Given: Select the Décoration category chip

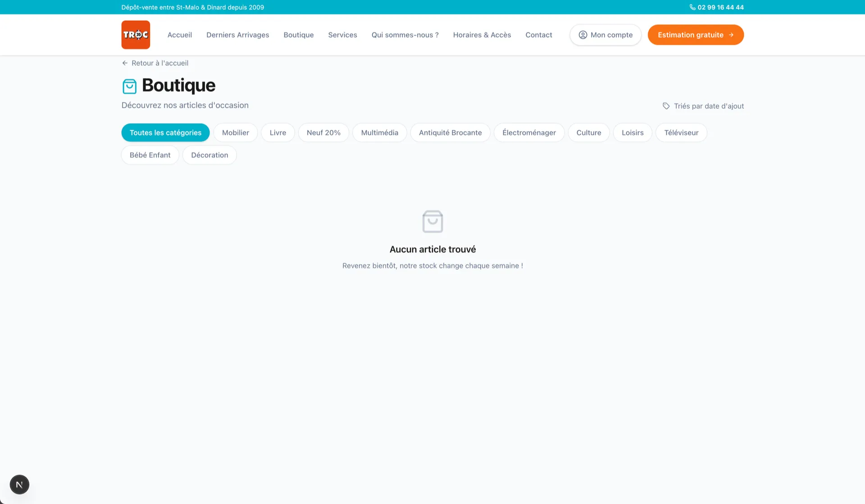Looking at the screenshot, I should tap(209, 155).
